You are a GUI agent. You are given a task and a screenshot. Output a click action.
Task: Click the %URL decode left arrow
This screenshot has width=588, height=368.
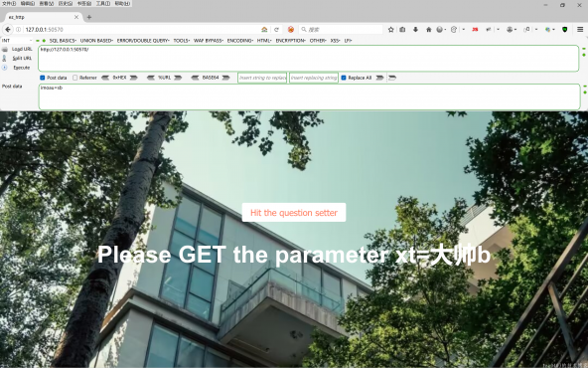click(x=151, y=78)
